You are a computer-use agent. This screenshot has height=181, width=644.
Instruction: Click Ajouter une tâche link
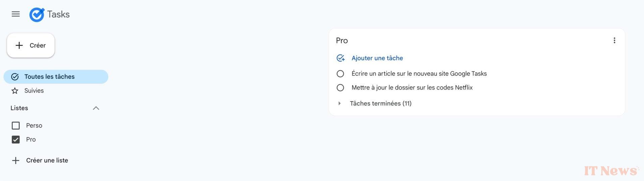coord(377,58)
